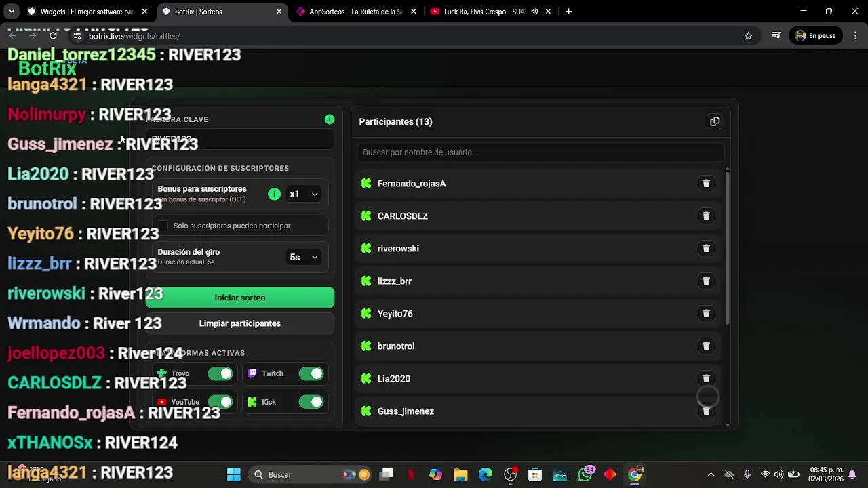
Task: Open File Explorer from the taskbar
Action: pos(460,475)
